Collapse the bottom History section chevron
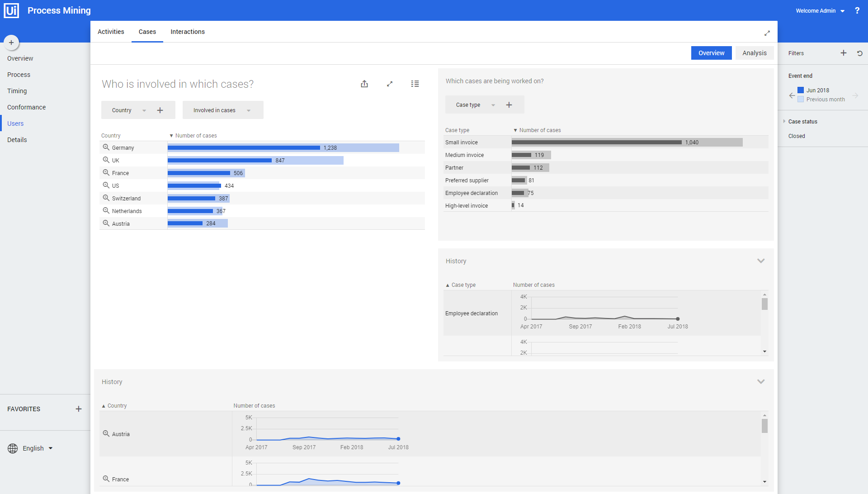 (x=761, y=382)
